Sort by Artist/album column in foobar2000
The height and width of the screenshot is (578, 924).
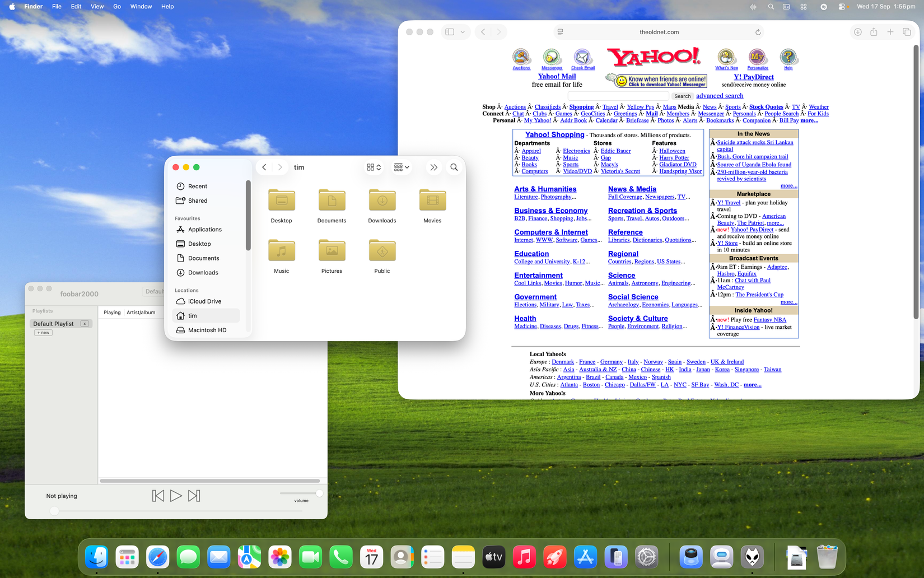[141, 313]
